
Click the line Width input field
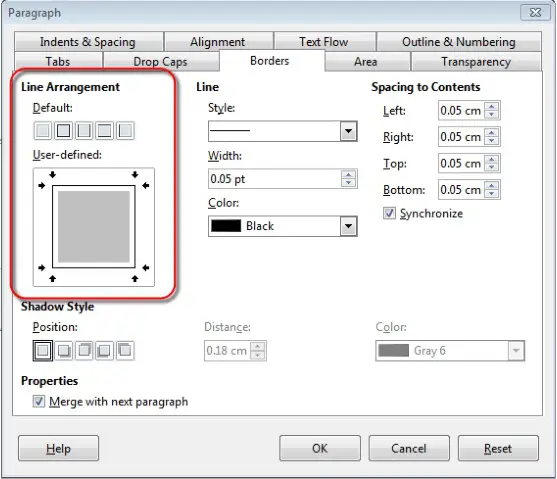click(275, 179)
